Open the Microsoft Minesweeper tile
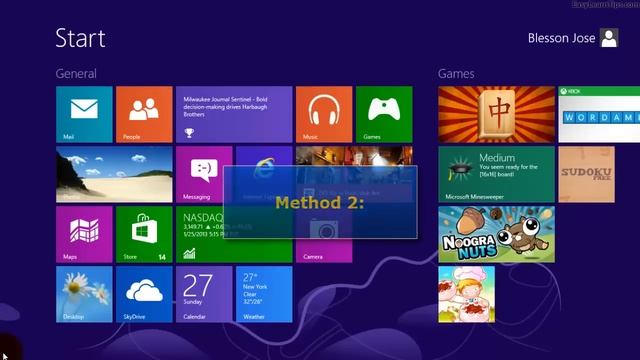Image resolution: width=640 pixels, height=360 pixels. click(496, 174)
